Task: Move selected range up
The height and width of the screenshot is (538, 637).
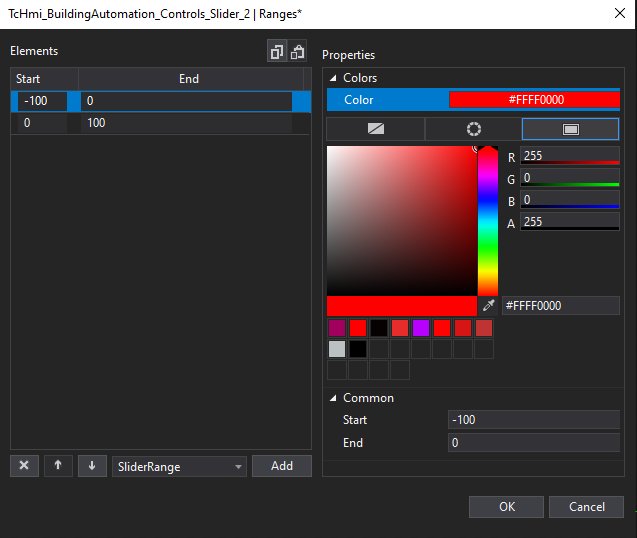Action: click(58, 466)
